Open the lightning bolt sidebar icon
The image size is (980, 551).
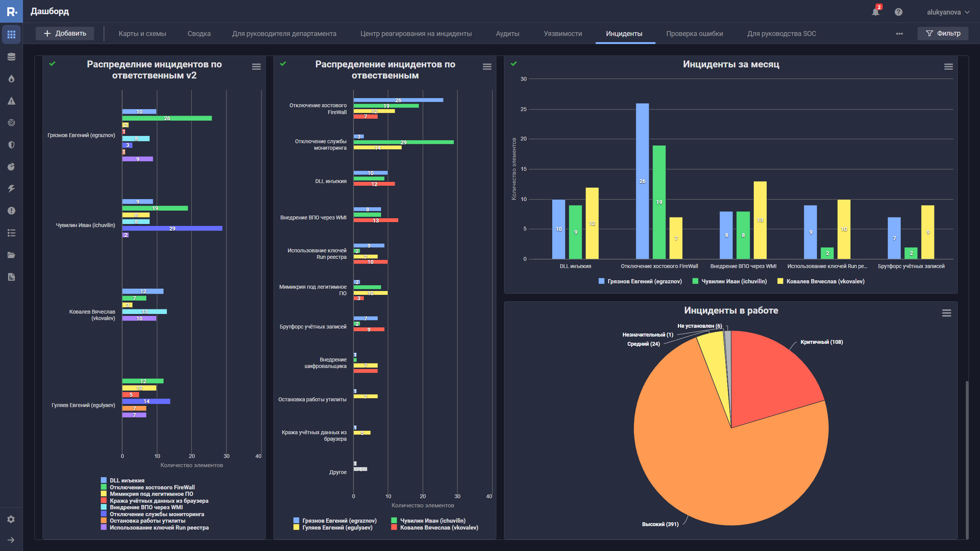(11, 188)
